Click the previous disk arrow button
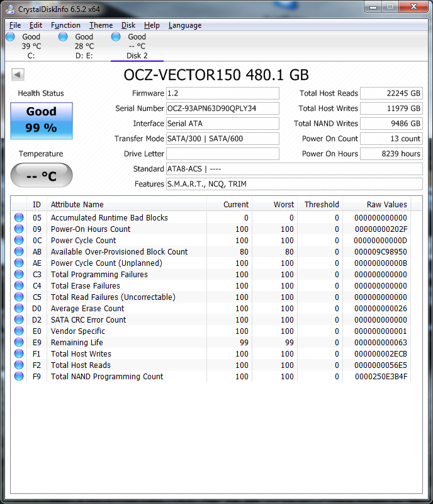The image size is (433, 504). point(18,74)
